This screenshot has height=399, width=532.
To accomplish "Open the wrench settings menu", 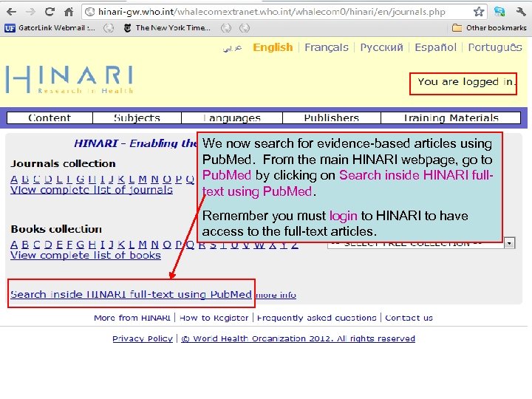I will click(521, 12).
